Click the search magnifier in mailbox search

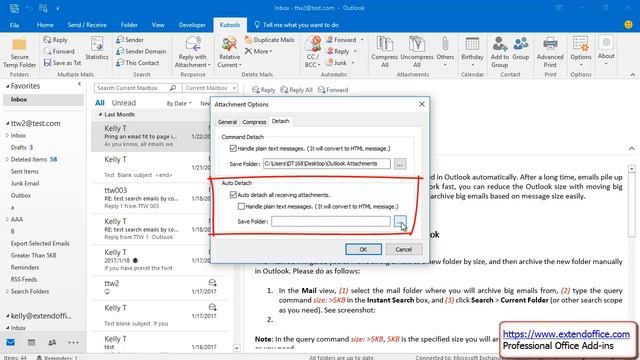pos(173,88)
